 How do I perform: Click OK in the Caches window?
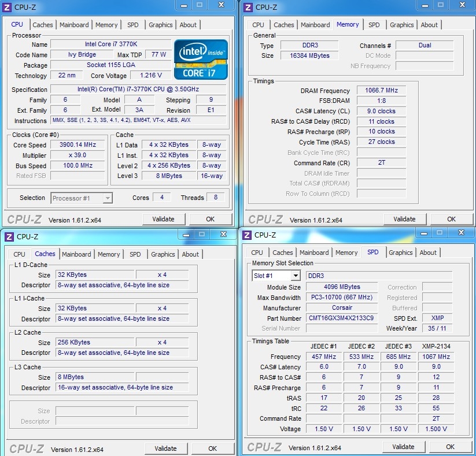(x=212, y=448)
